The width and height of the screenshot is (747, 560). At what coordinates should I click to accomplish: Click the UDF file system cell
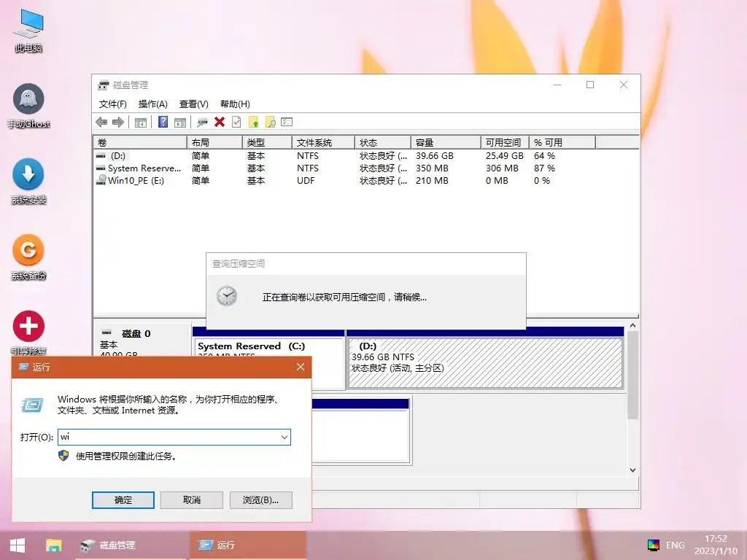coord(306,181)
